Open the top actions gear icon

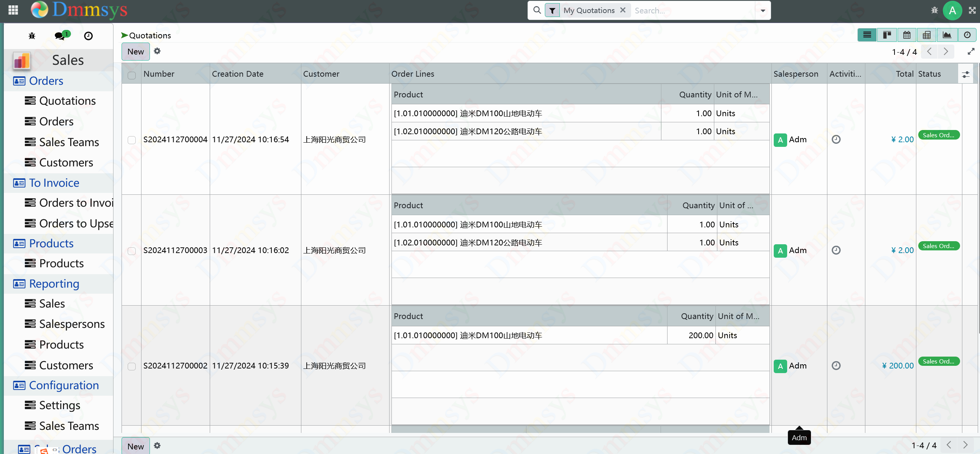[157, 51]
